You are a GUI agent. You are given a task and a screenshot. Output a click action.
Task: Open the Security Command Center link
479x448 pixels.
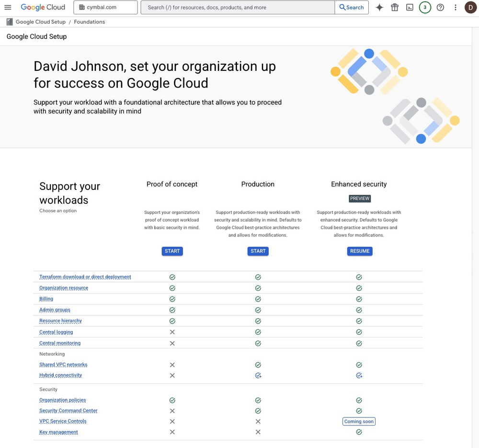click(x=68, y=411)
